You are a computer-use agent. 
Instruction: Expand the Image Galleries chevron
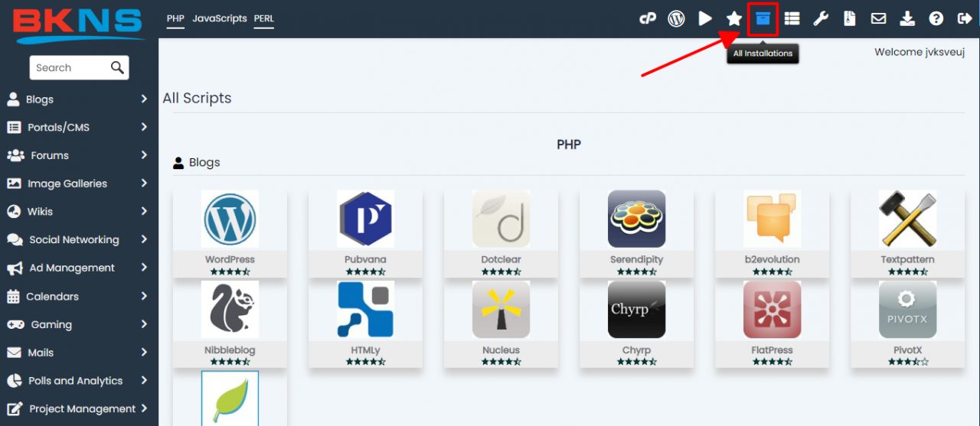(144, 184)
